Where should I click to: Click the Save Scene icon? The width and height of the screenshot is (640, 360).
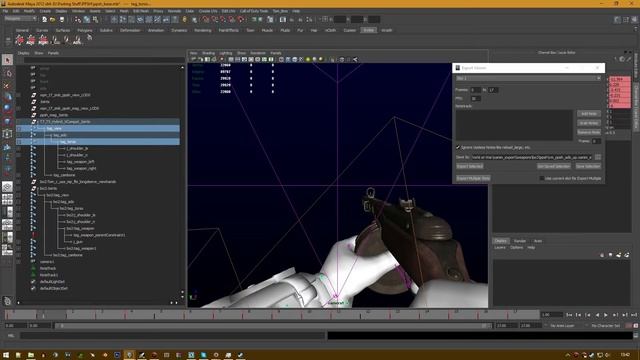[x=62, y=19]
